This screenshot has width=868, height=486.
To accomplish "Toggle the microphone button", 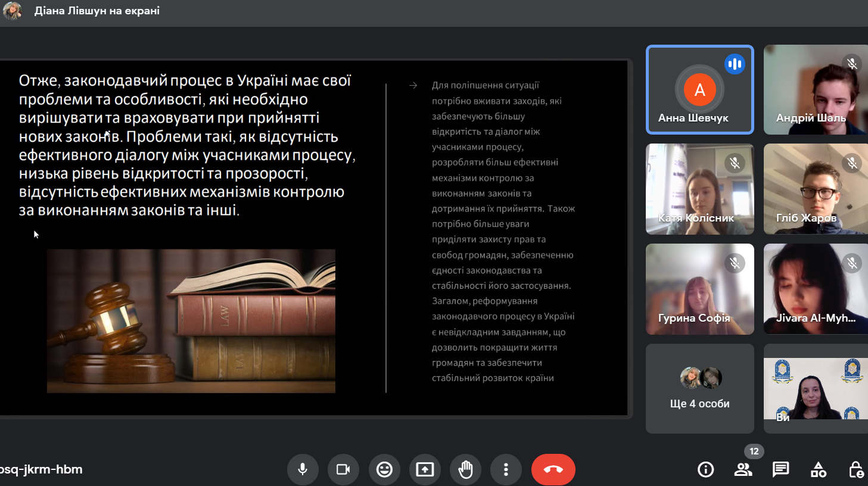I will [x=303, y=469].
